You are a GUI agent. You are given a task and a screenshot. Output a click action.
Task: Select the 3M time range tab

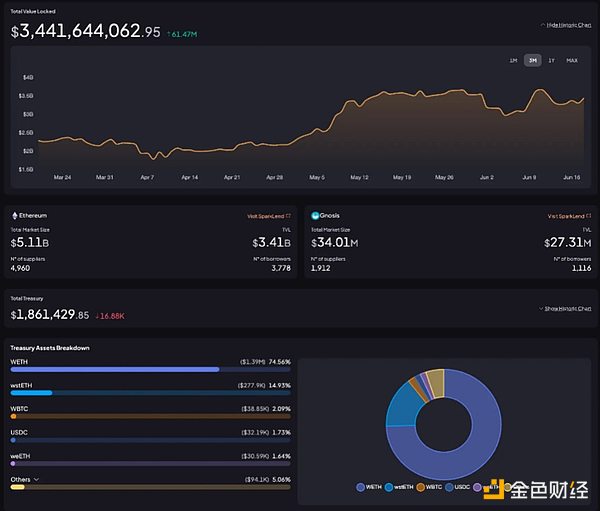pyautogui.click(x=532, y=61)
